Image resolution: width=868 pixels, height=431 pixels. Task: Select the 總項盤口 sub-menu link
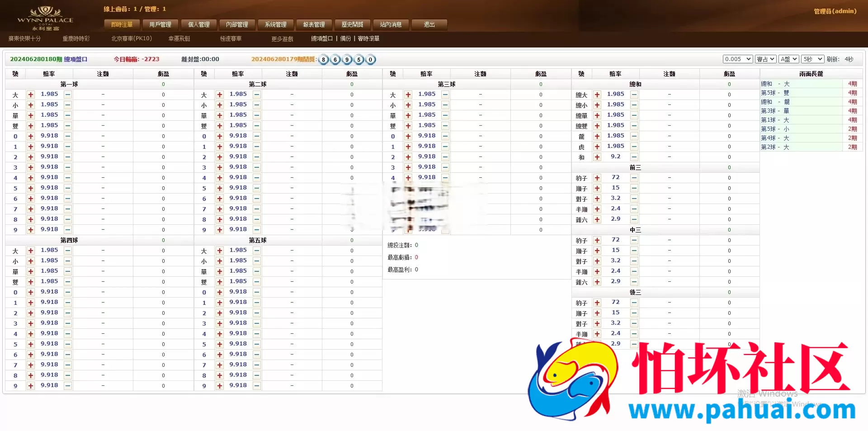(x=322, y=39)
